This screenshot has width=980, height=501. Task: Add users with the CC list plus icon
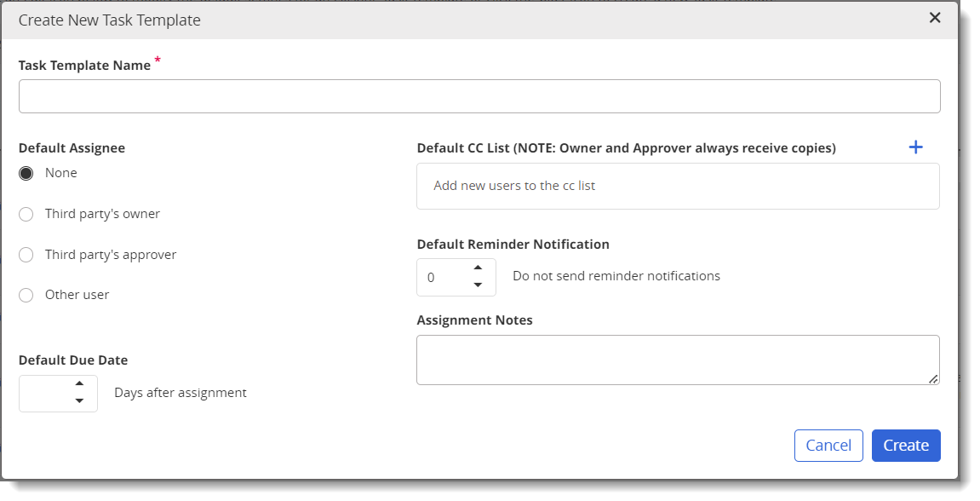point(915,147)
